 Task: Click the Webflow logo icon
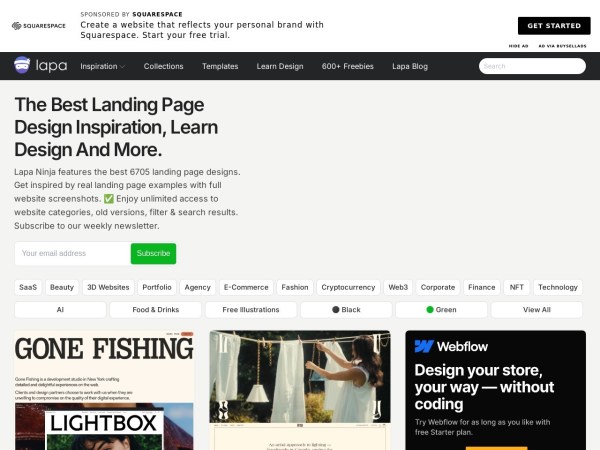coord(424,346)
